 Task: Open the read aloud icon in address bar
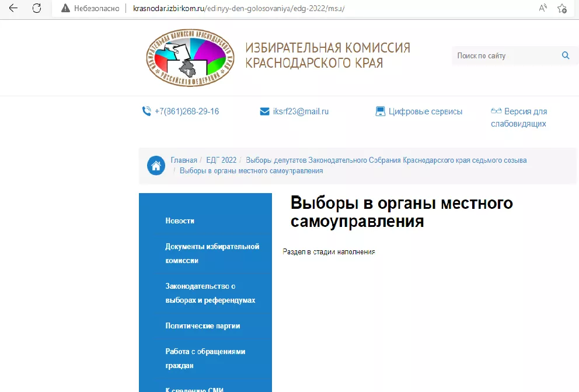coord(543,8)
